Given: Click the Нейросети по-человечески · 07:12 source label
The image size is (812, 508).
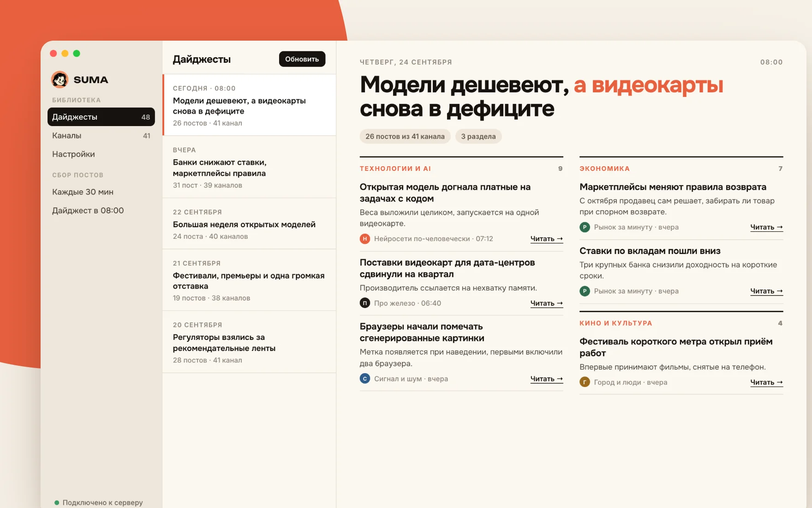Looking at the screenshot, I should pos(434,239).
